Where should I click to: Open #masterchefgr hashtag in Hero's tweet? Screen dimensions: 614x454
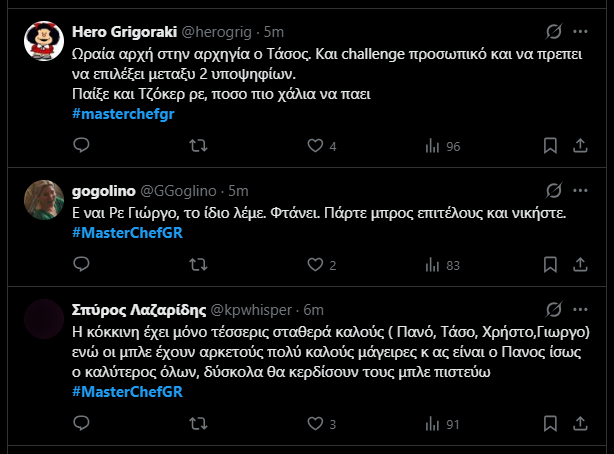[x=124, y=115]
